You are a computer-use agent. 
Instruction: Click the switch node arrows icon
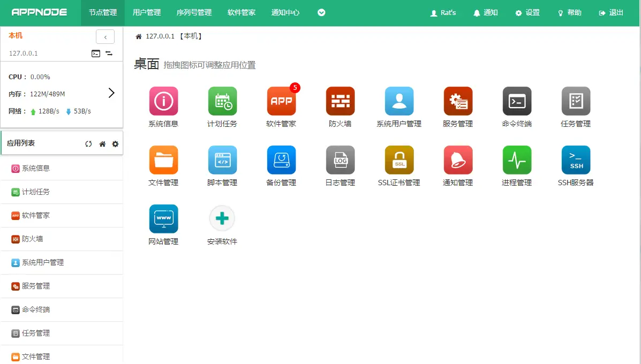point(109,54)
